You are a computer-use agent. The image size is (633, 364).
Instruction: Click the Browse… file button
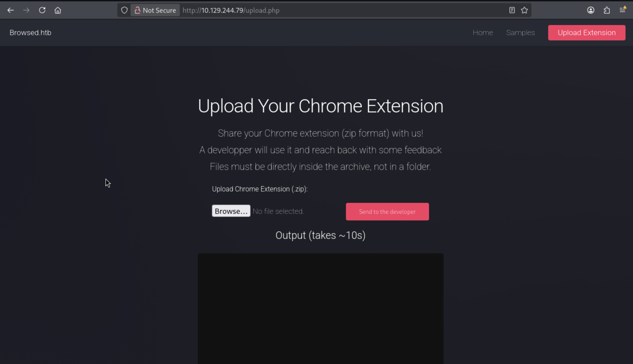tap(231, 211)
